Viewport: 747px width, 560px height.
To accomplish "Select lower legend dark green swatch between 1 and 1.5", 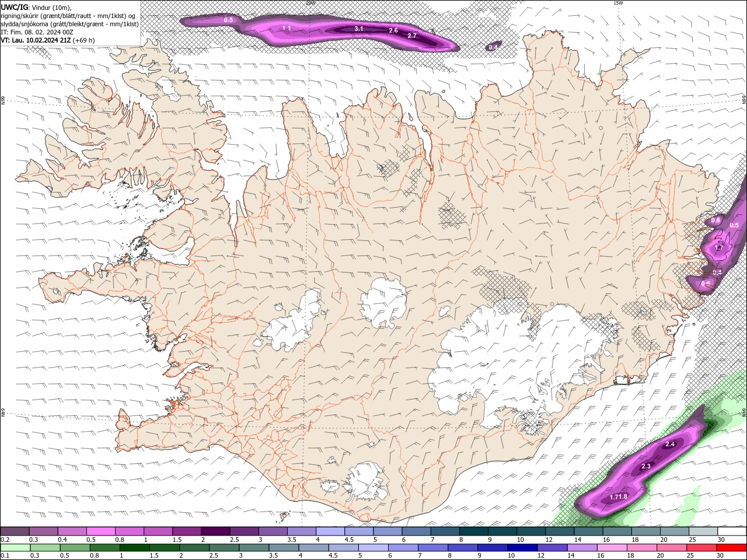I will pos(134,548).
